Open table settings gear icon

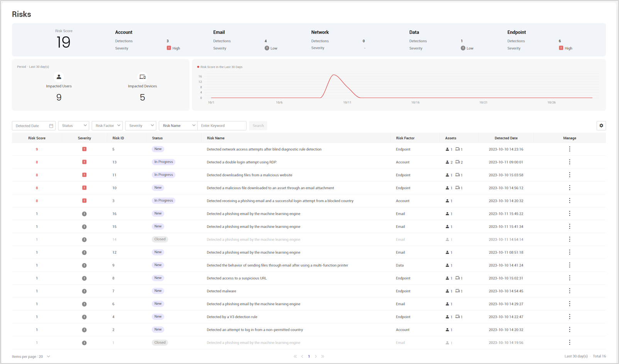tap(601, 126)
